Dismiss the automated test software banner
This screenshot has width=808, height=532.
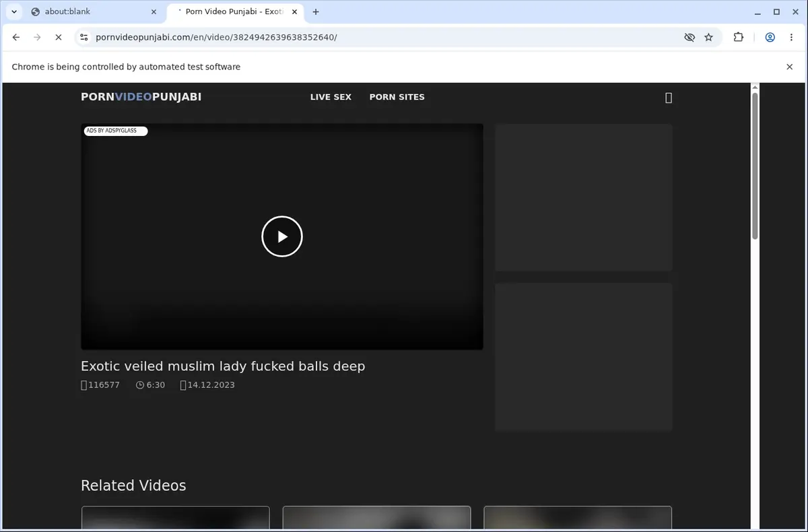point(790,67)
